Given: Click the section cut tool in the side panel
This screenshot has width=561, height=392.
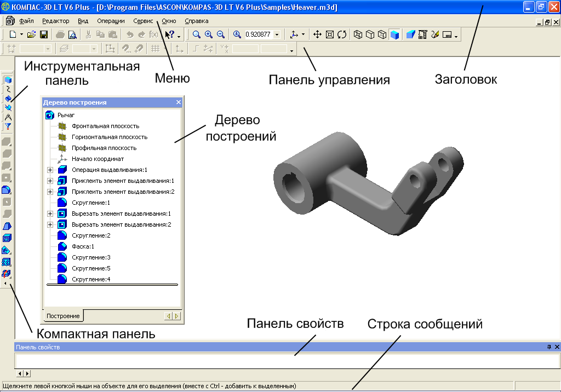Looking at the screenshot, I should tap(7, 250).
